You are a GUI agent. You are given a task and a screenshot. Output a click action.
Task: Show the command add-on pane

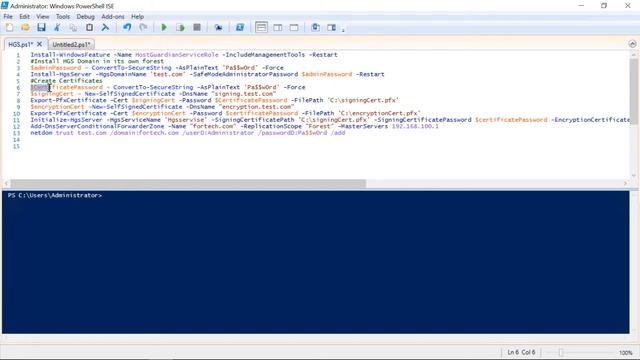coord(331,27)
